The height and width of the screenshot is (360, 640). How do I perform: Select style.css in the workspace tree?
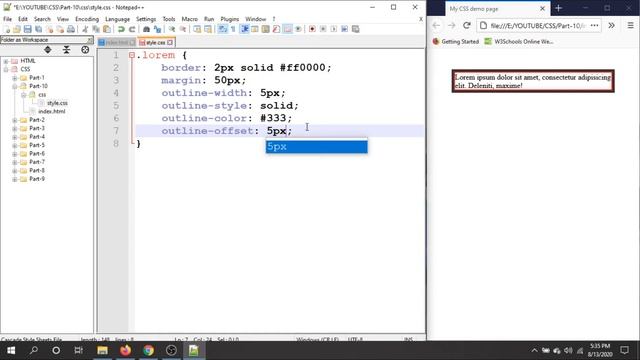point(57,103)
